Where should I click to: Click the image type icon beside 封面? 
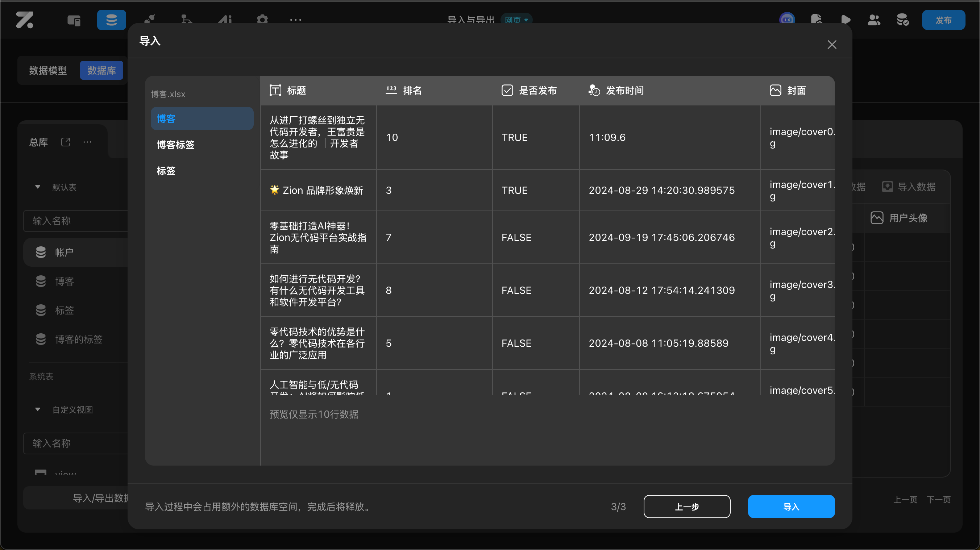click(775, 91)
